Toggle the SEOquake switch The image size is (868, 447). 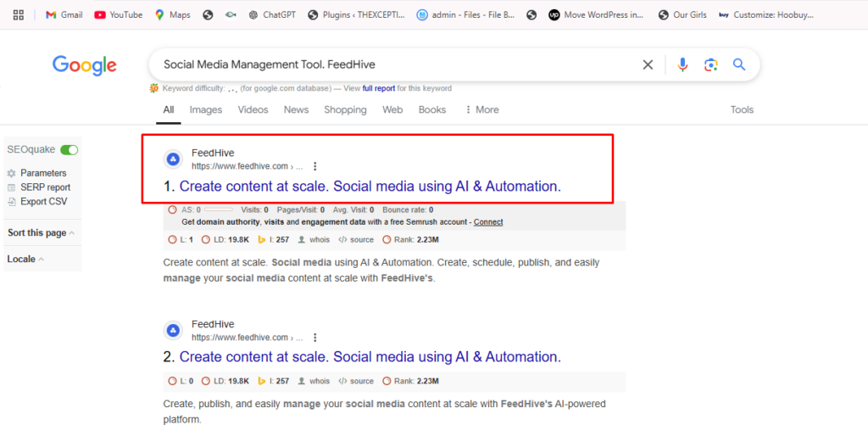point(70,150)
